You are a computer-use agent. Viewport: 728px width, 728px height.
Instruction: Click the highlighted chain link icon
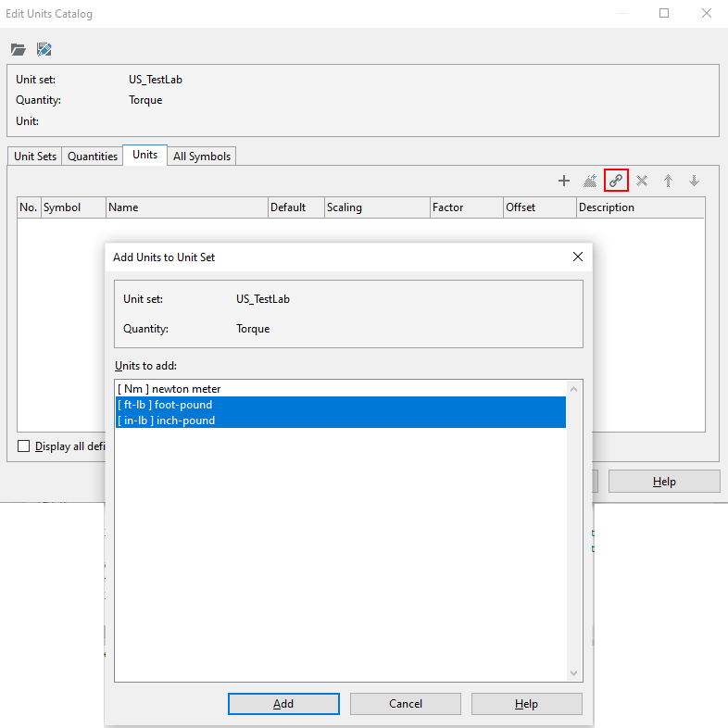point(616,181)
